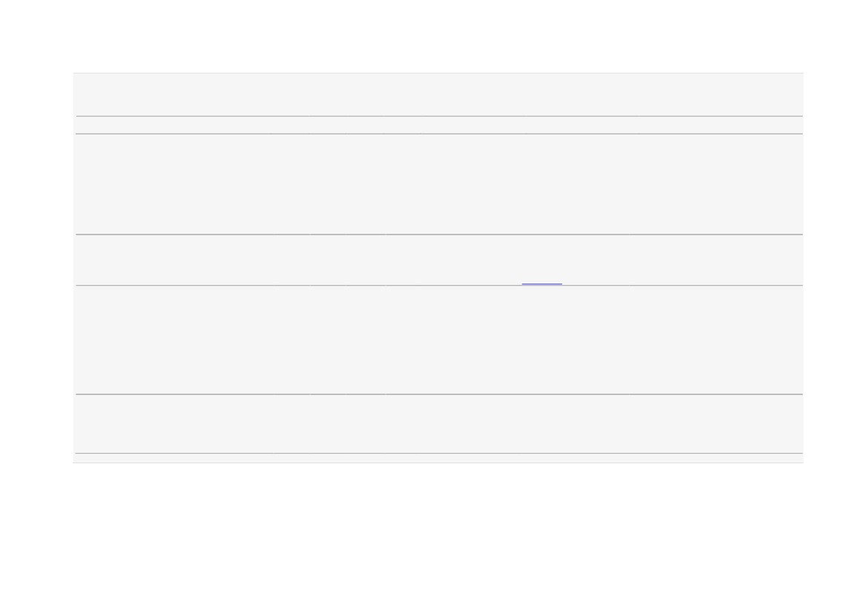Click the thin row beneath the header
868x614 pixels.
439,125
